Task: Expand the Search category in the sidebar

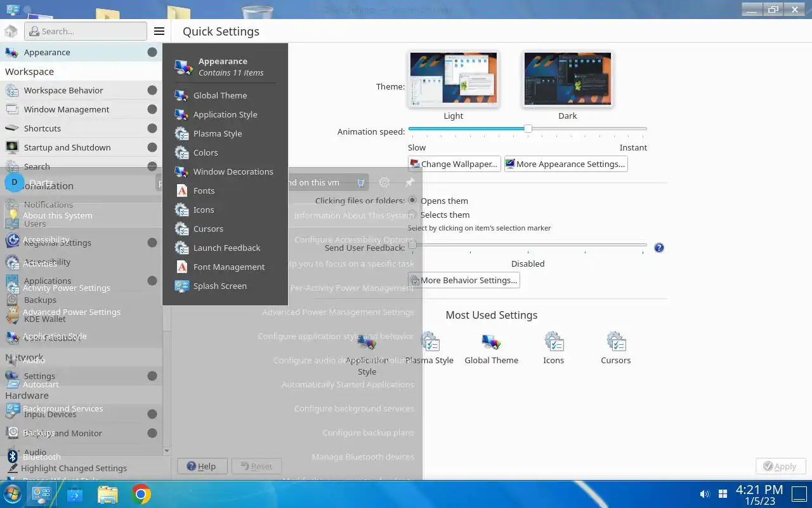Action: coord(81,166)
